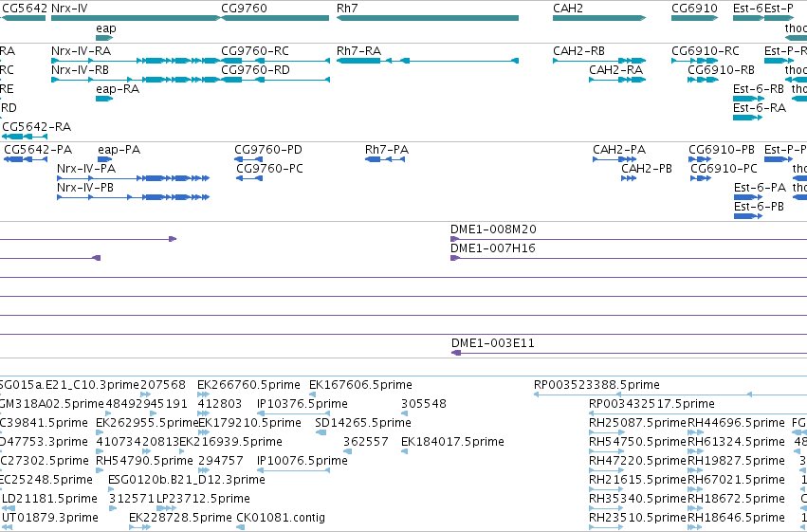Select transcript CAH2-RB
807x532 pixels.
599,61
